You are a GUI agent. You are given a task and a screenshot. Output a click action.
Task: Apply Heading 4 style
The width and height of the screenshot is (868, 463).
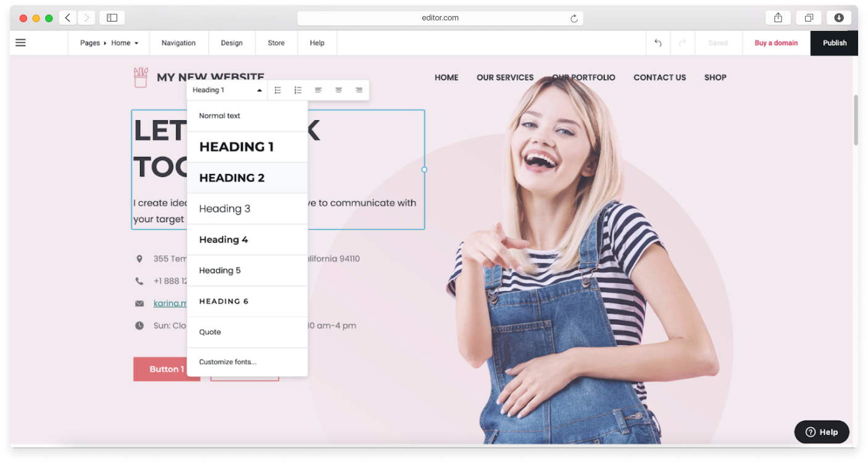pyautogui.click(x=247, y=240)
